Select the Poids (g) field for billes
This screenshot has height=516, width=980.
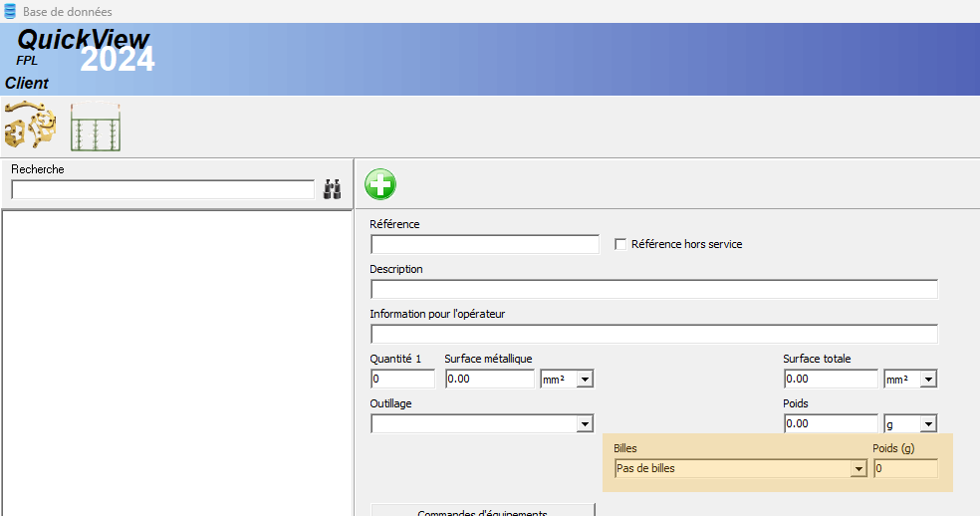click(x=904, y=469)
